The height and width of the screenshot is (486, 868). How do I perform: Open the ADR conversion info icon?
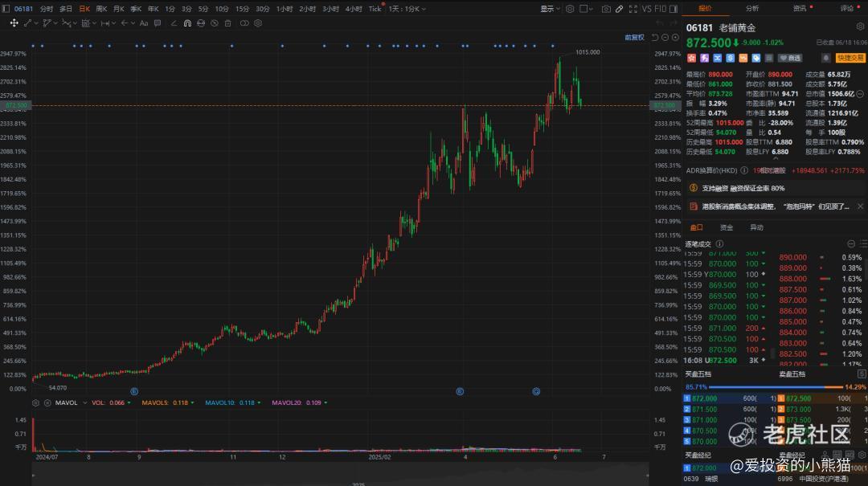point(744,170)
